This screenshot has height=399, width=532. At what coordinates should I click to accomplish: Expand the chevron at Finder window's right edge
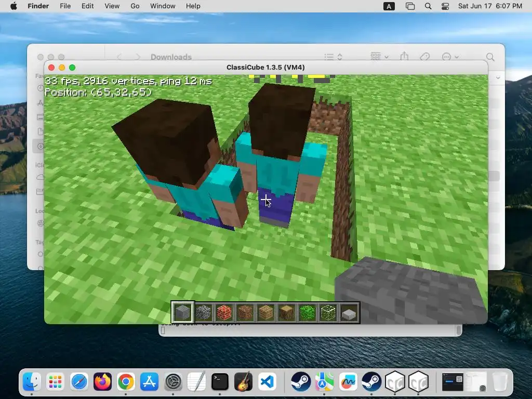click(x=498, y=78)
